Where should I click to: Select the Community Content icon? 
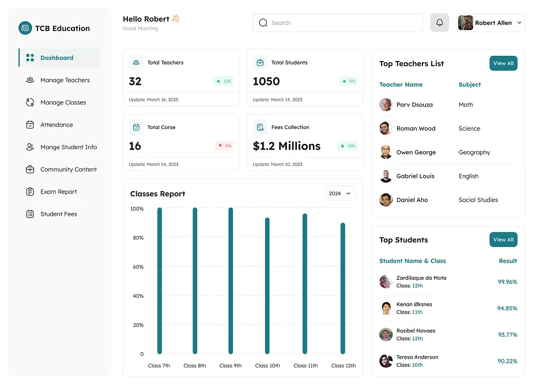(30, 169)
